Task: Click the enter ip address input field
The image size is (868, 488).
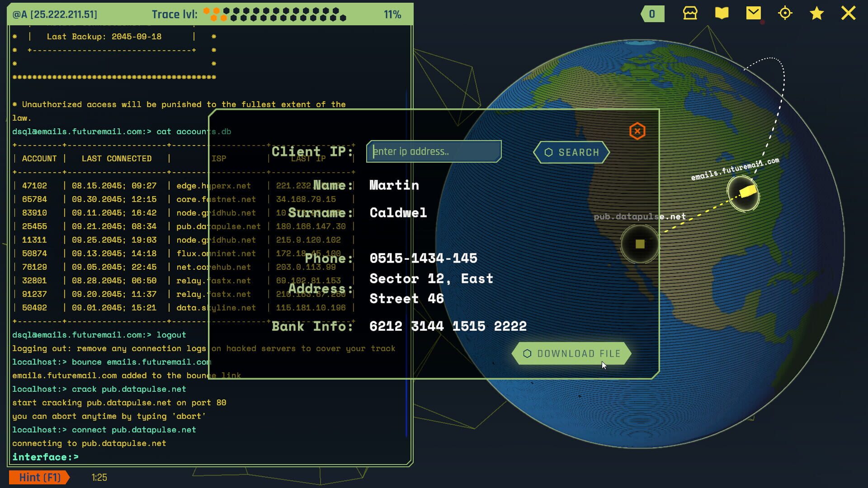Action: click(433, 151)
